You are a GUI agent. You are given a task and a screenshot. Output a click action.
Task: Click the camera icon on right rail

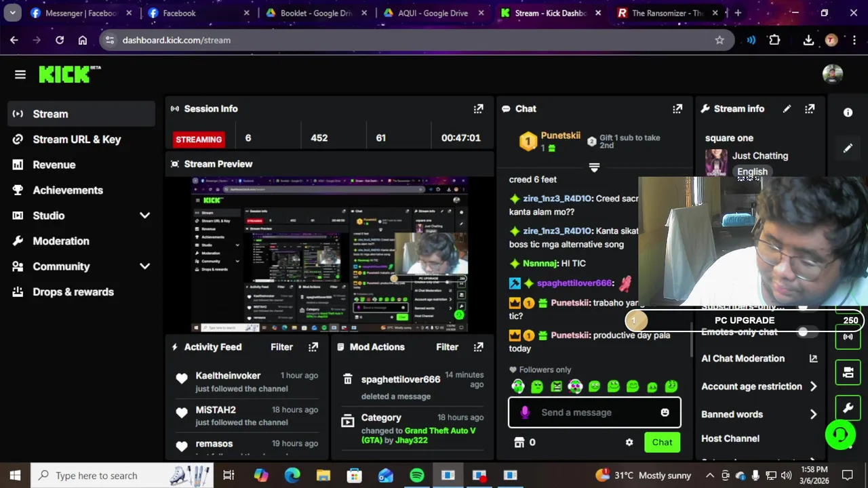click(848, 372)
